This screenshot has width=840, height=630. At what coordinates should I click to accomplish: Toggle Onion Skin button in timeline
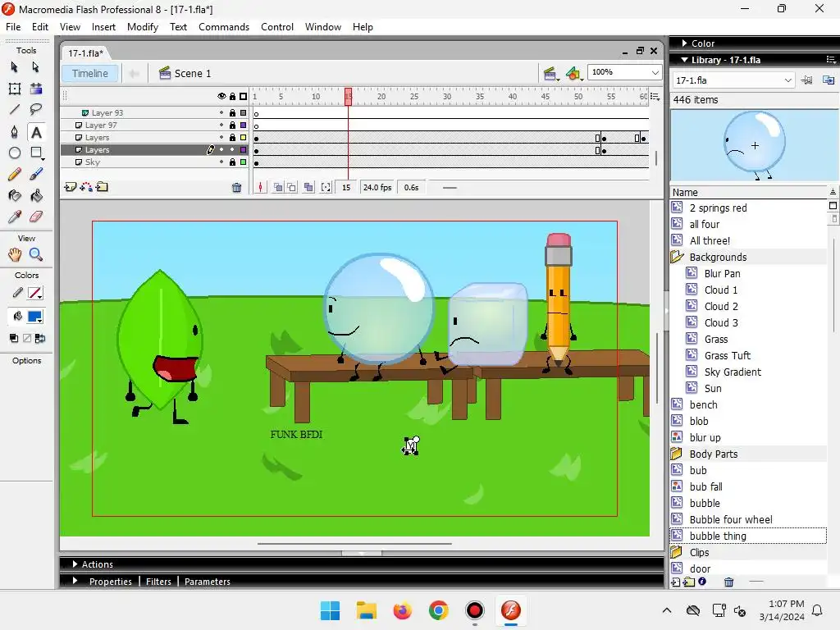(x=278, y=188)
